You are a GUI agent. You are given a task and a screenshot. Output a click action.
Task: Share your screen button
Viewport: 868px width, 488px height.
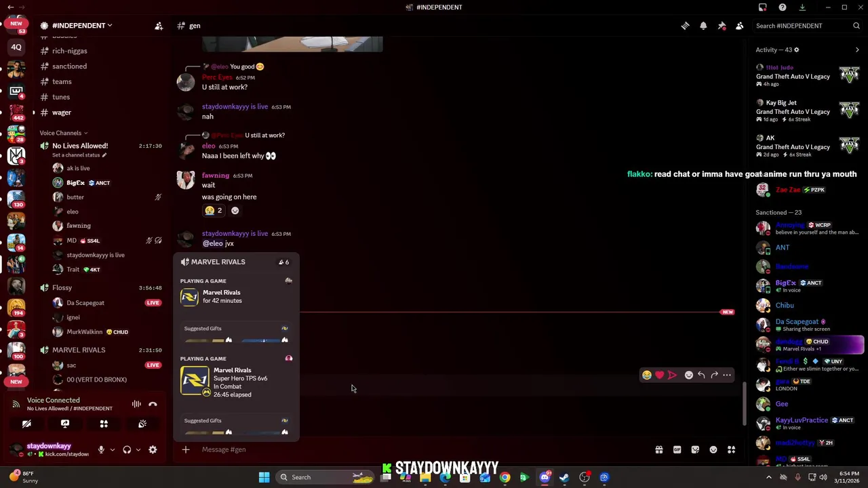(65, 424)
